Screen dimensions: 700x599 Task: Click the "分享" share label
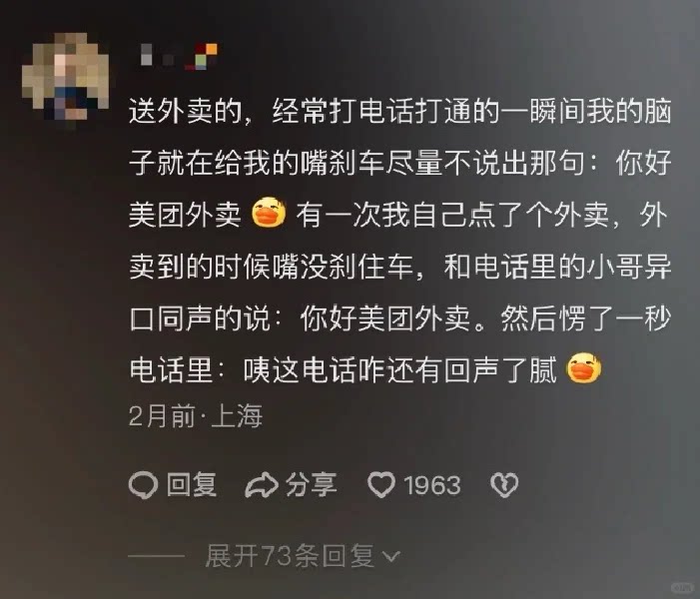[312, 485]
